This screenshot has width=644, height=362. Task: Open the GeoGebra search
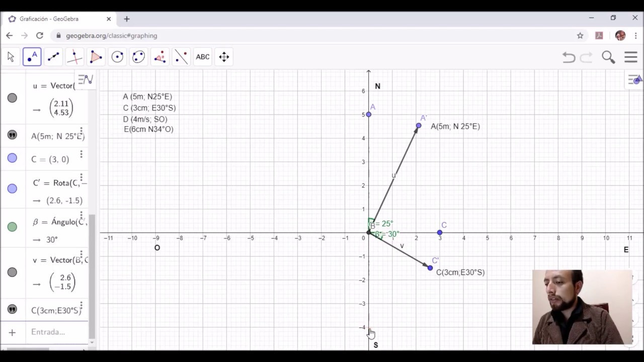point(608,57)
